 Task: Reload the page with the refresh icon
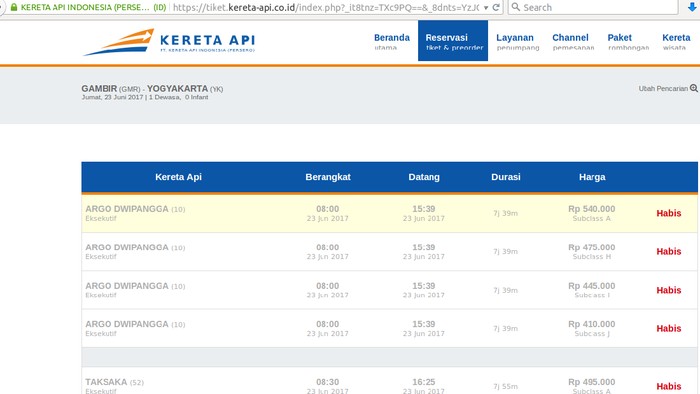[x=496, y=7]
